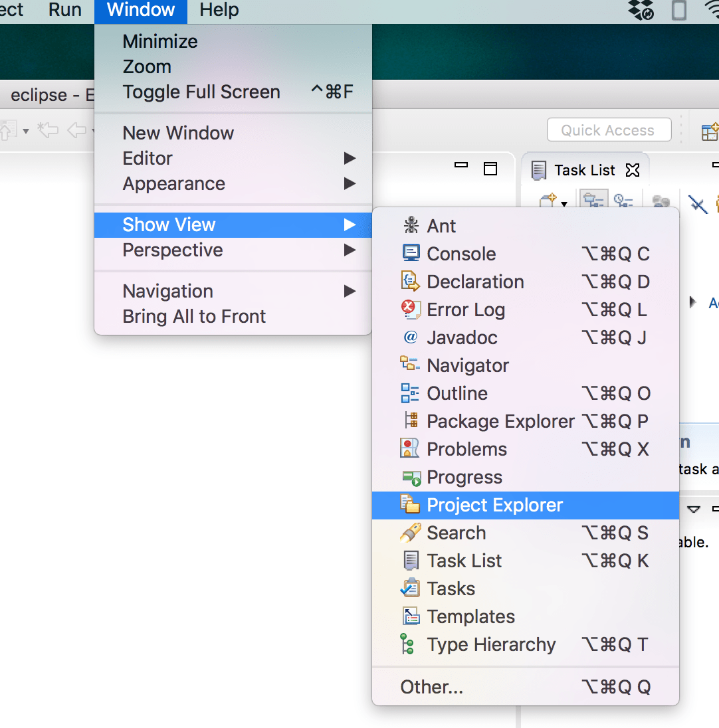Screen dimensions: 719x728
Task: Choose Zoom from Window menu
Action: point(233,67)
